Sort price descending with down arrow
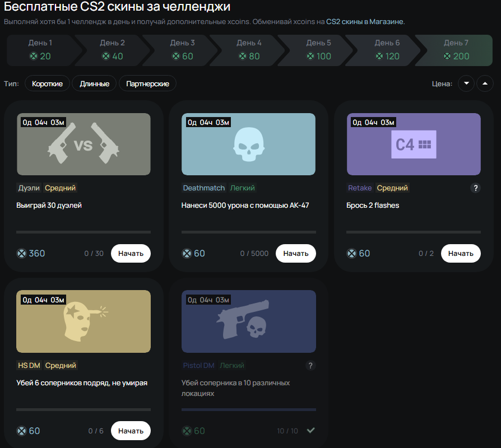Viewport: 501px width, 448px height. (466, 83)
